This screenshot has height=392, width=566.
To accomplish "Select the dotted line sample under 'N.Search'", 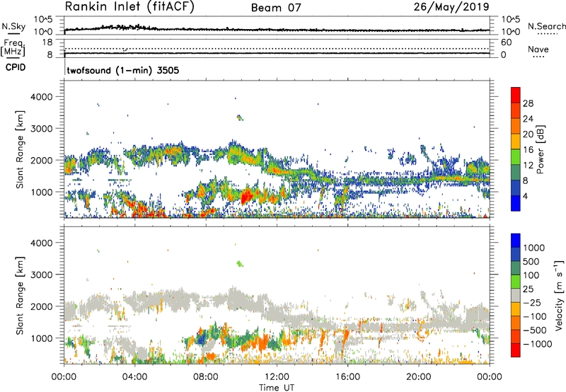I will [548, 34].
